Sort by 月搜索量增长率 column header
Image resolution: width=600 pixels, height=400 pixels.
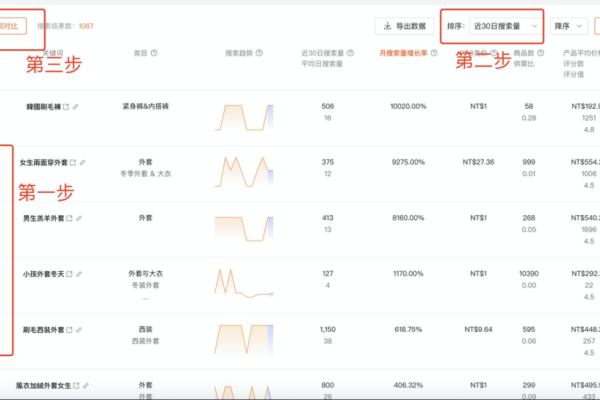tap(403, 53)
